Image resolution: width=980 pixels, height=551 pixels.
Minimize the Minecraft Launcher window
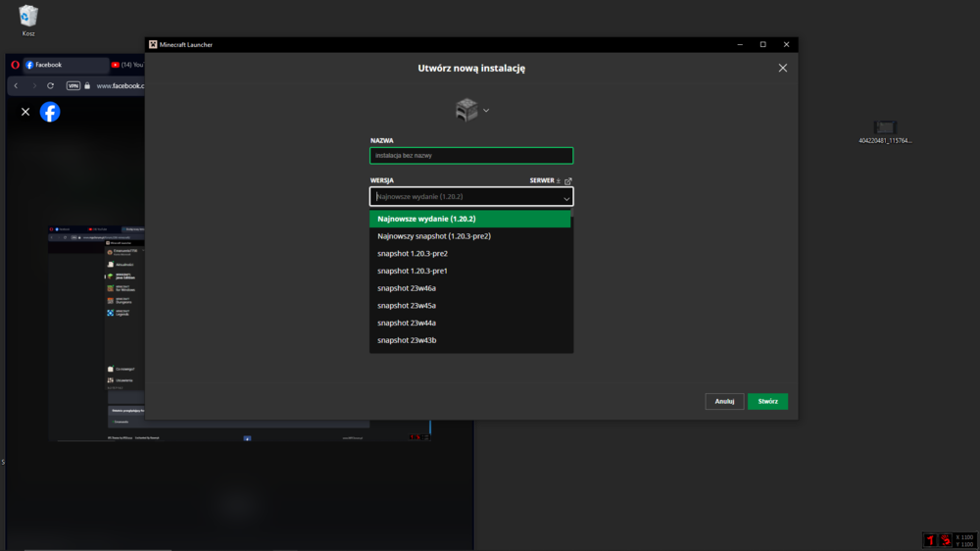click(740, 44)
